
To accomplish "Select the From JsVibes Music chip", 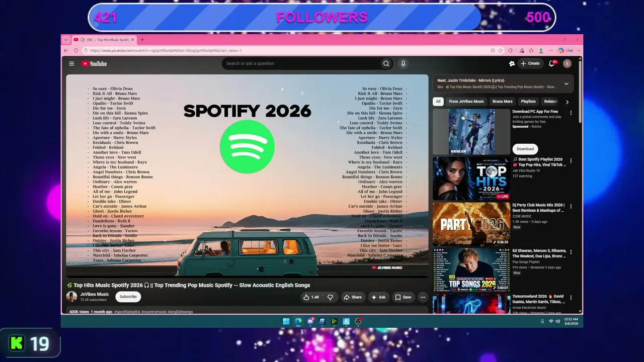I will pyautogui.click(x=466, y=102).
